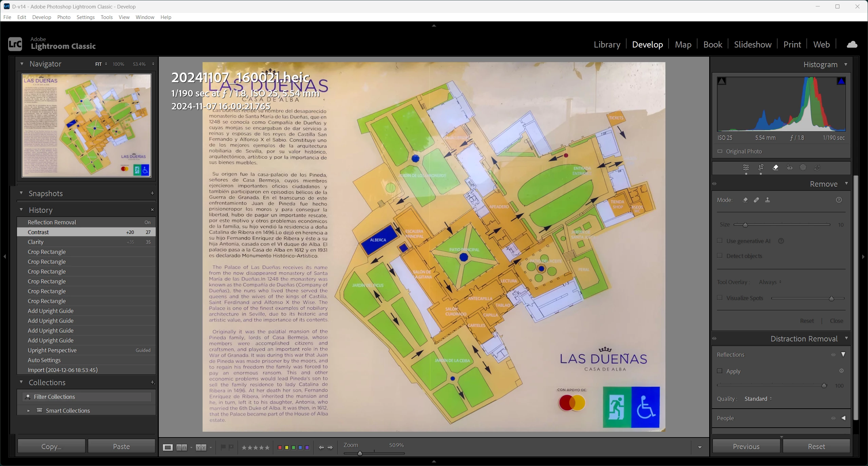
Task: Go to next photo arrow
Action: click(x=330, y=448)
